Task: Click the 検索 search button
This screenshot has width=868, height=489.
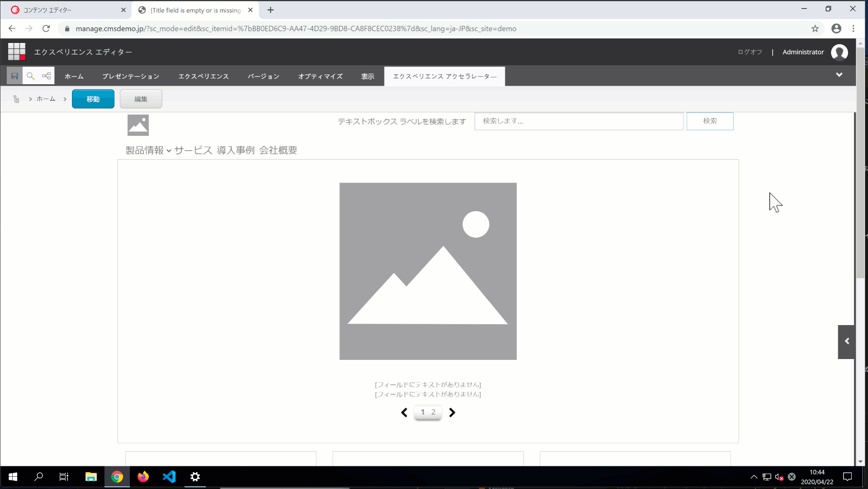Action: click(710, 121)
